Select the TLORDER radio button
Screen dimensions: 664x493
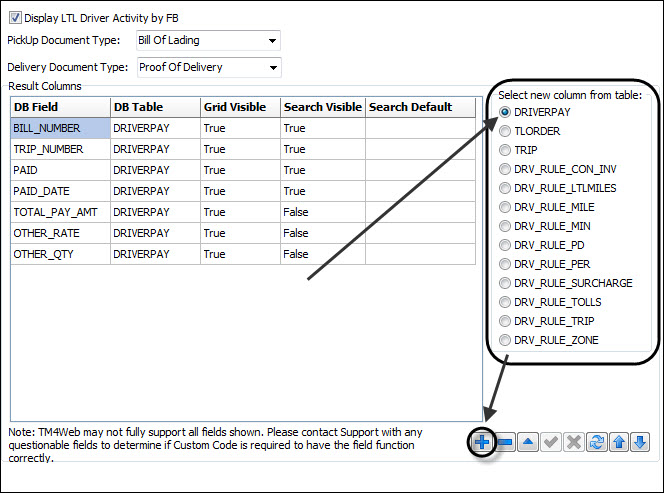click(505, 131)
